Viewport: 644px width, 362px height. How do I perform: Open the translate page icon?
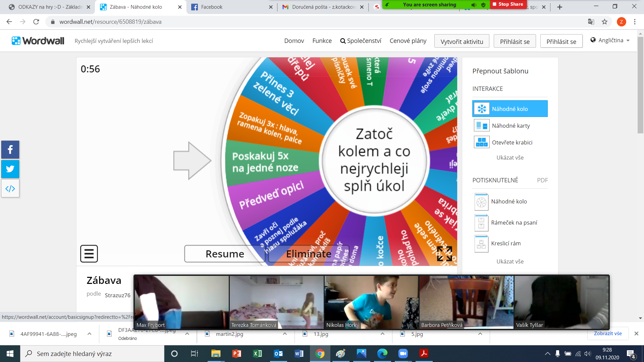click(x=591, y=22)
